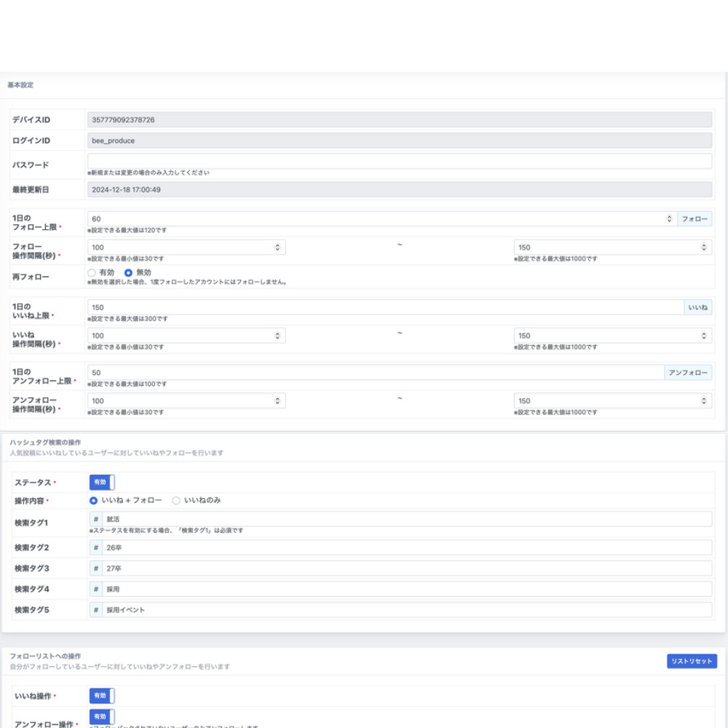Select the いいねのみ operation option
The image size is (728, 728).
176,501
